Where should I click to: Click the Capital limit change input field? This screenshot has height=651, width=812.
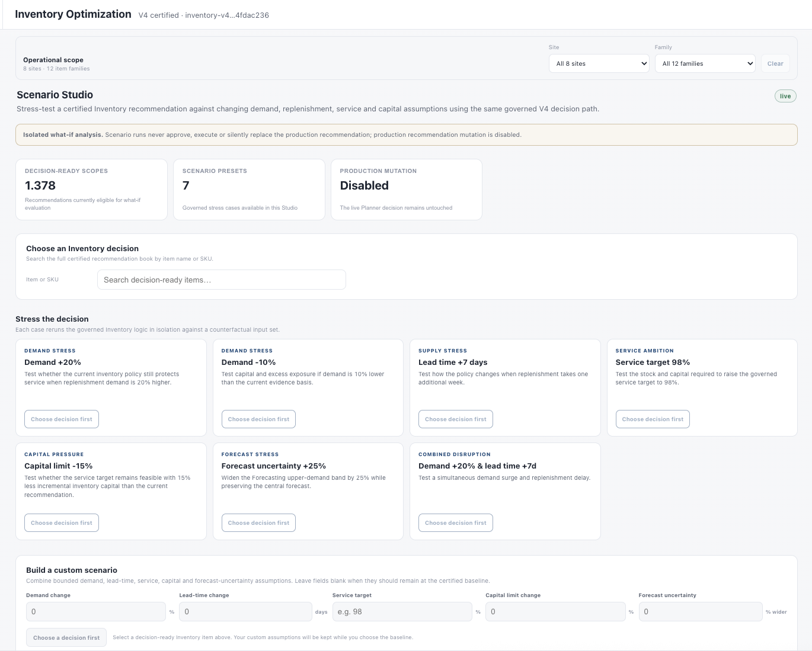click(x=555, y=612)
